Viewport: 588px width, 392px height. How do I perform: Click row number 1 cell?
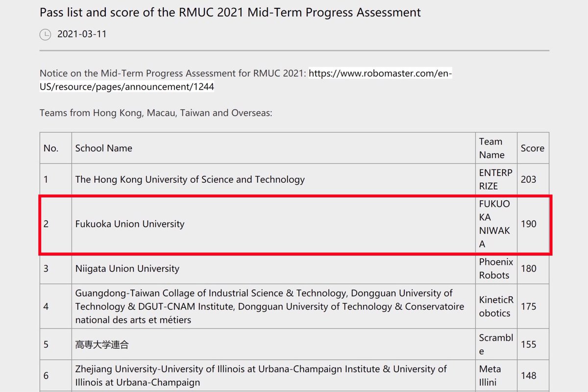pos(56,179)
